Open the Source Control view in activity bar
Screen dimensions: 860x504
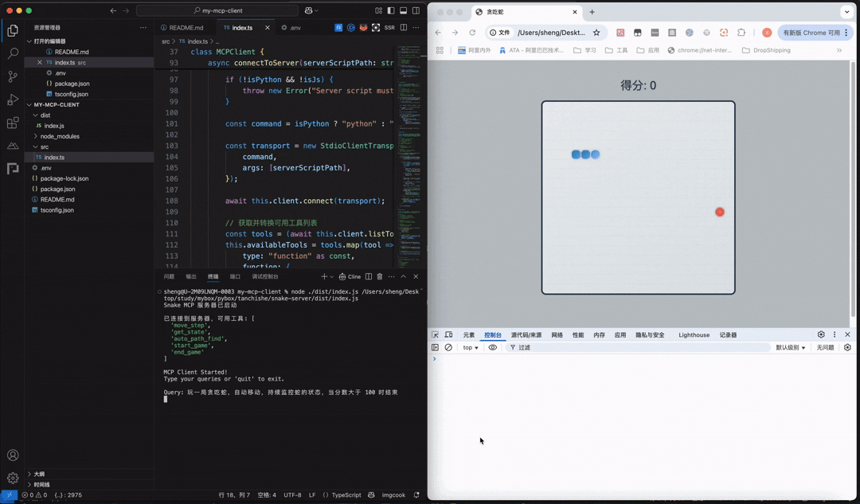pyautogui.click(x=13, y=76)
